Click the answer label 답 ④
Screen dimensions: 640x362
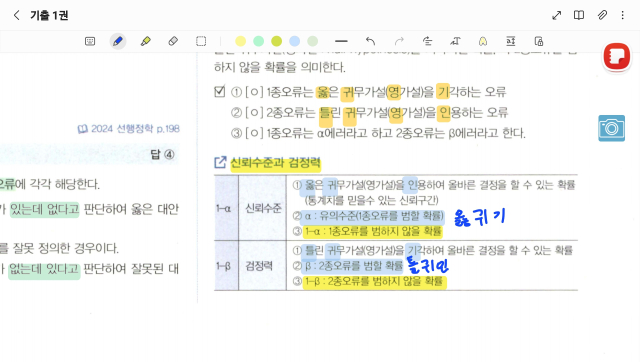(x=162, y=154)
